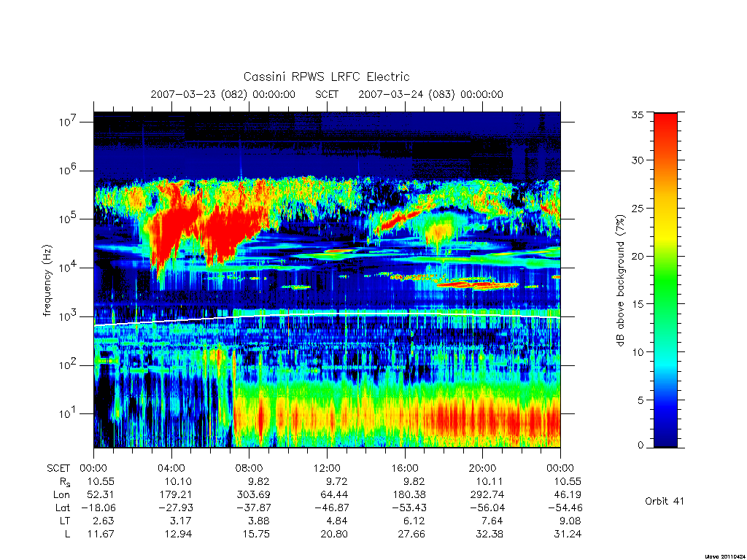Click the 'dB above background (7%)' label
The image size is (747, 560).
pos(620,280)
